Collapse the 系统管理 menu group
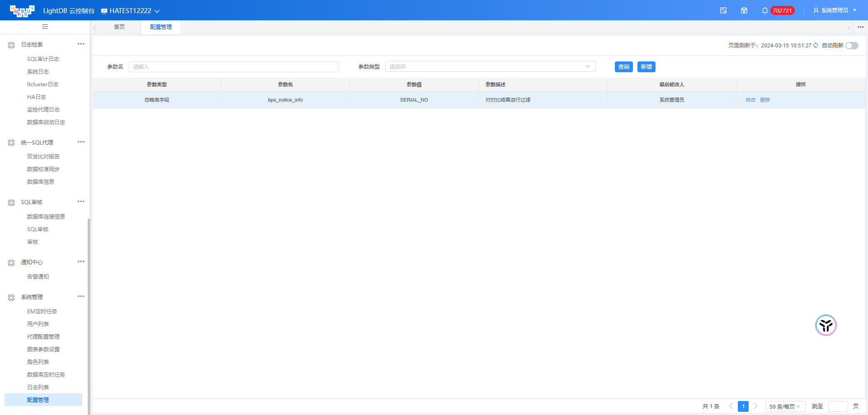868x415 pixels. 32,297
